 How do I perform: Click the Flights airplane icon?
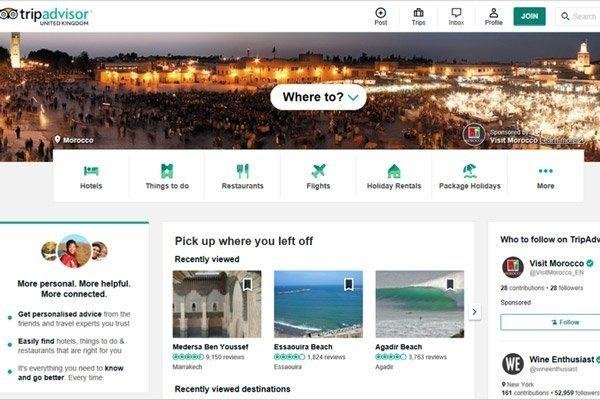[319, 171]
